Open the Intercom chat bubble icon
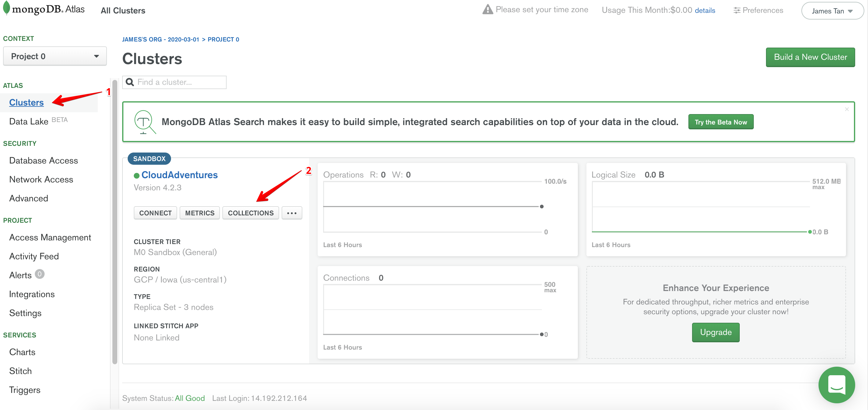 click(x=836, y=384)
